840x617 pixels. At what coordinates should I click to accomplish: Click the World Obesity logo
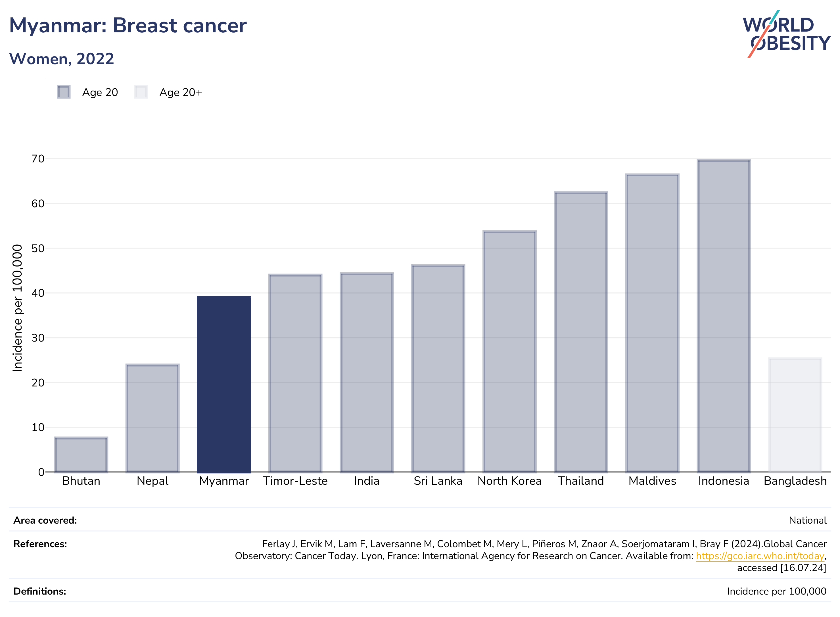coord(787,34)
